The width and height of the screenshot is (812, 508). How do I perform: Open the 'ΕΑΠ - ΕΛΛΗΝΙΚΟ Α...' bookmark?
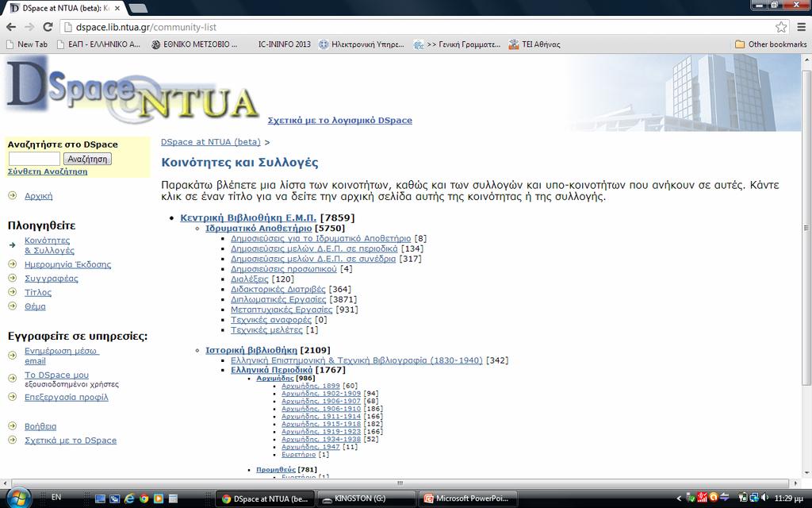click(x=98, y=44)
